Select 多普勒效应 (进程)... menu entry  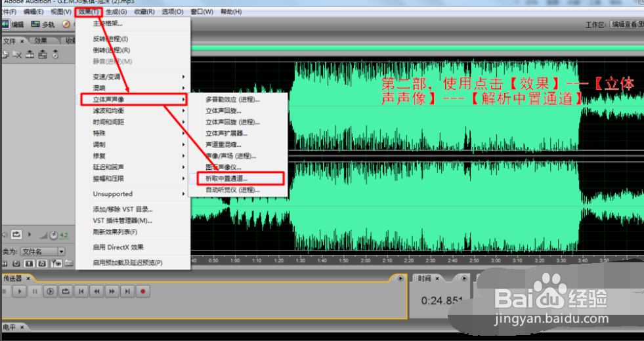[238, 99]
